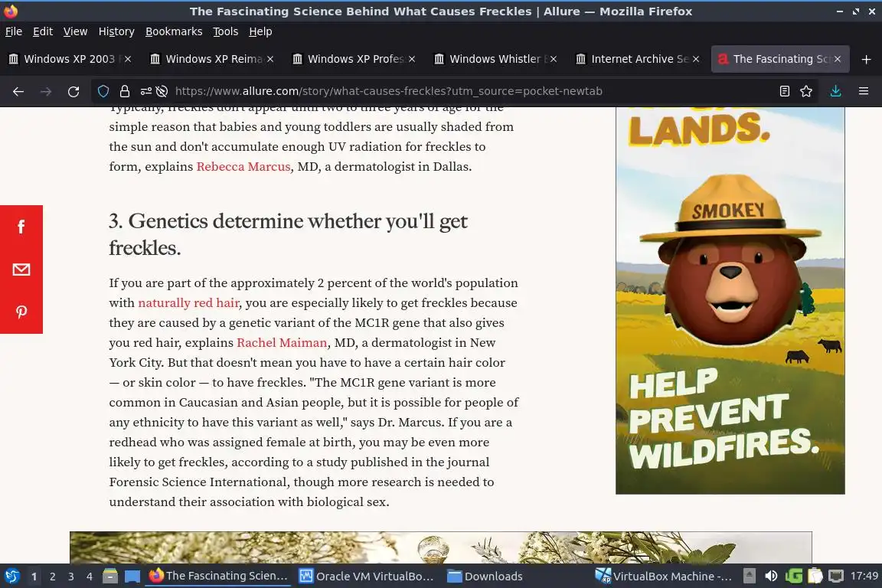Switch to Oracle VM VirtualBox window
This screenshot has width=882, height=588.
coord(367,577)
